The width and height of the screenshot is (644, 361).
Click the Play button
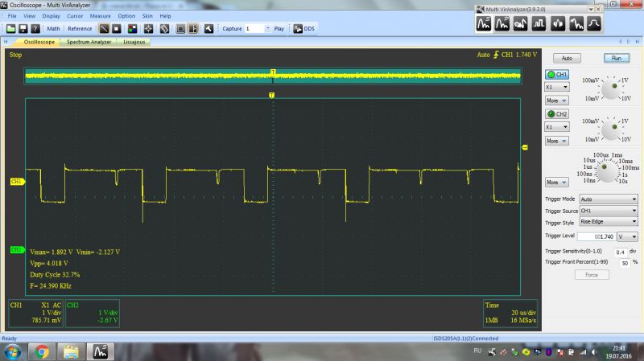coord(279,29)
